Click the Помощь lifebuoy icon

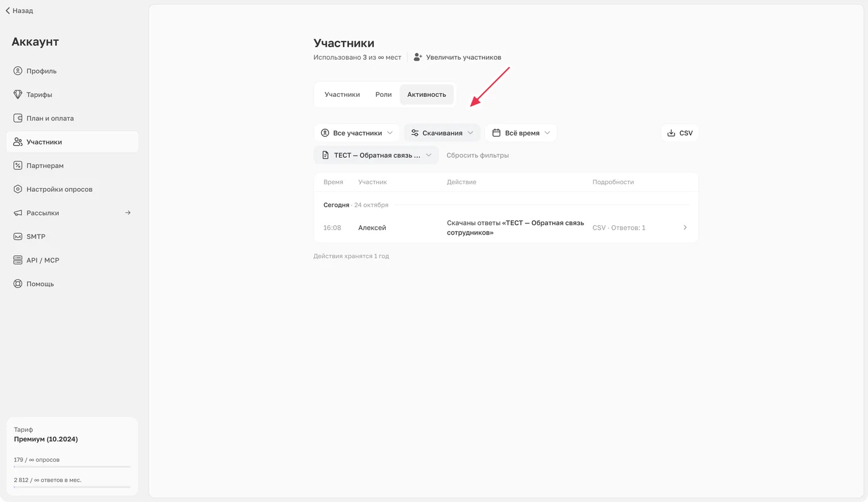point(18,284)
